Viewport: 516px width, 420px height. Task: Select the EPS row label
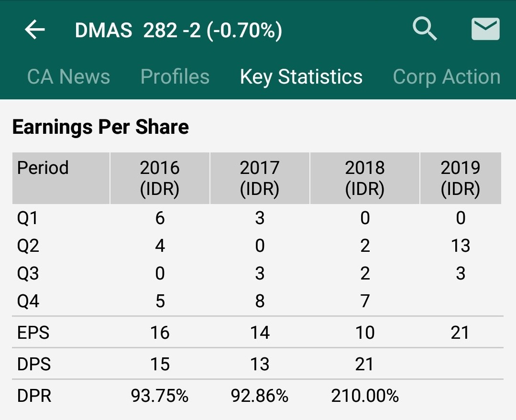[33, 333]
